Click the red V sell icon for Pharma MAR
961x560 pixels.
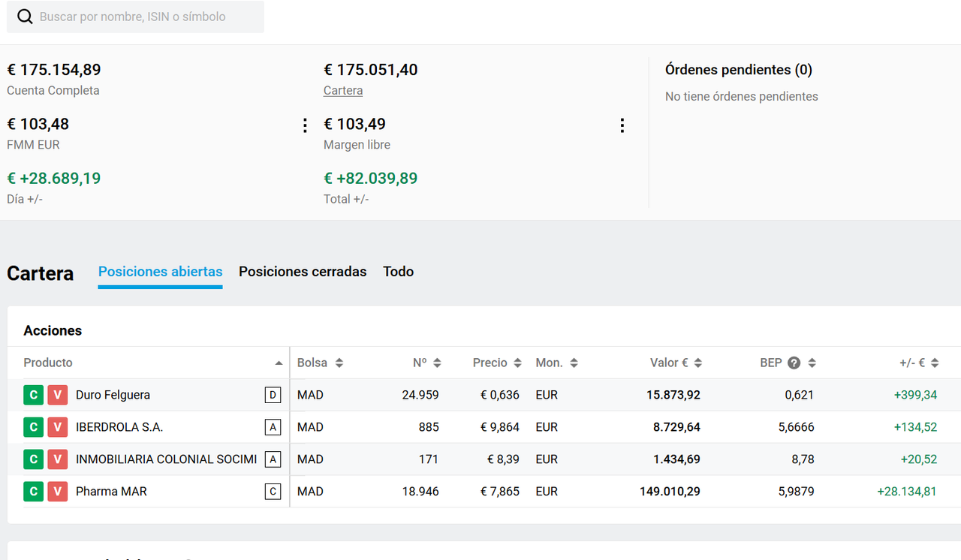coord(57,492)
